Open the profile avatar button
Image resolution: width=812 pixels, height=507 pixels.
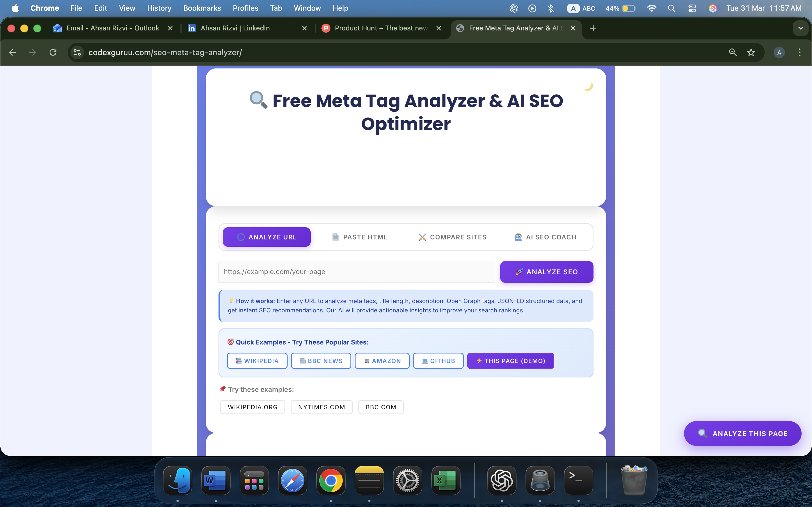[779, 52]
